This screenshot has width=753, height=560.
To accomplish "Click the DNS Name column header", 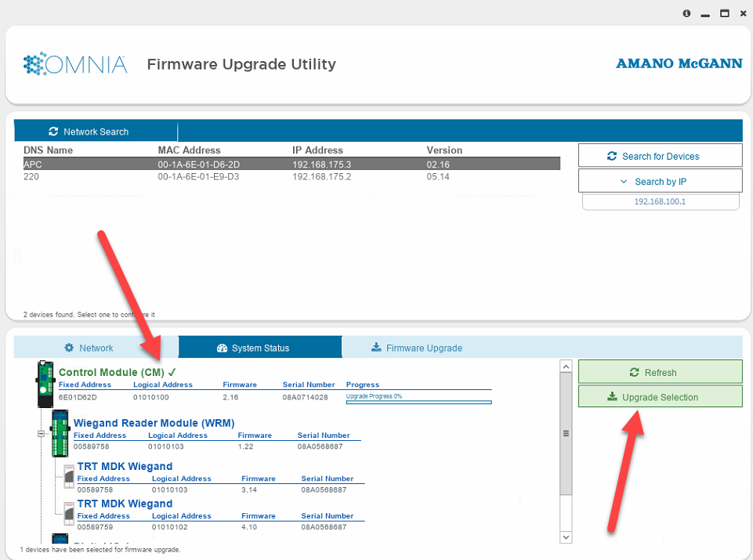I will [x=48, y=150].
